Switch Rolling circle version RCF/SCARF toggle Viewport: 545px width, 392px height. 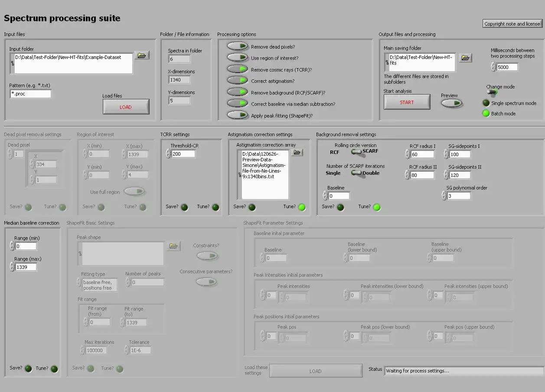[x=356, y=152]
